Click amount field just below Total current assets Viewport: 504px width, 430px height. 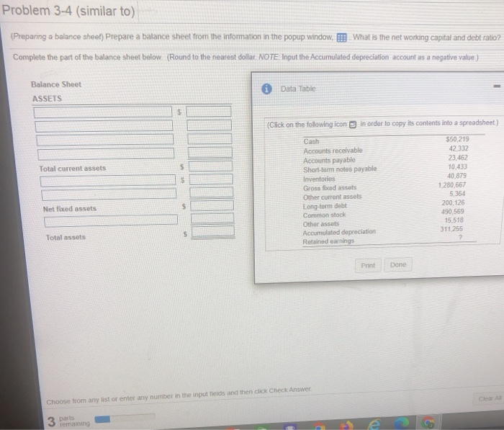tap(211, 179)
